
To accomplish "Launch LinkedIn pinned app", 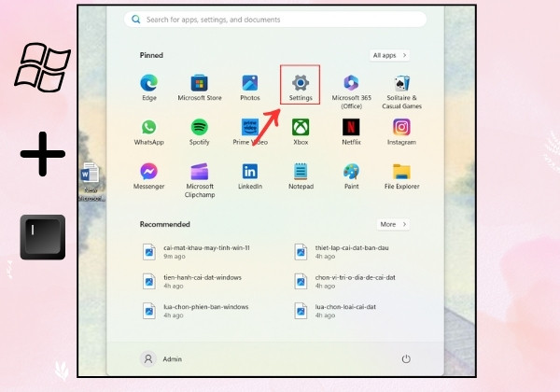I will 250,176.
